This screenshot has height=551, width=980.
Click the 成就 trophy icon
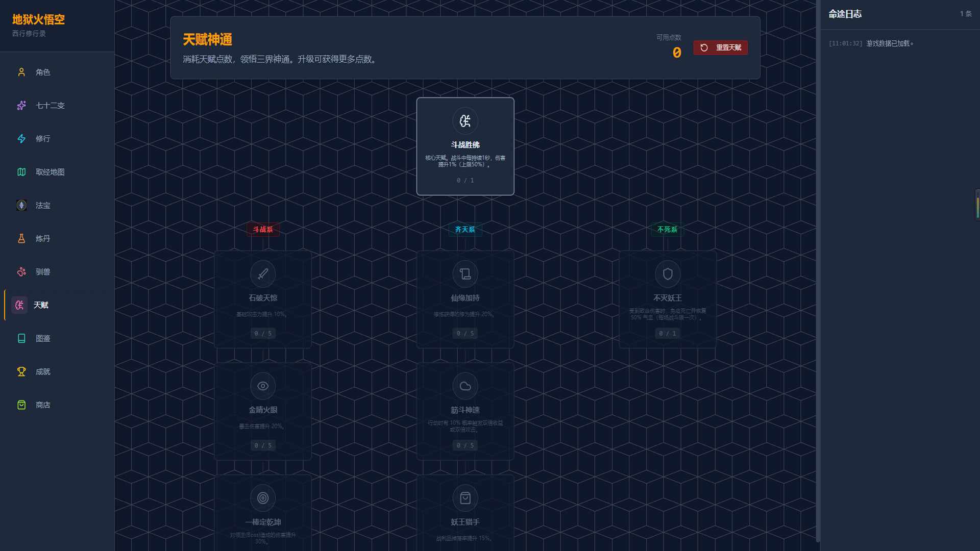click(21, 371)
